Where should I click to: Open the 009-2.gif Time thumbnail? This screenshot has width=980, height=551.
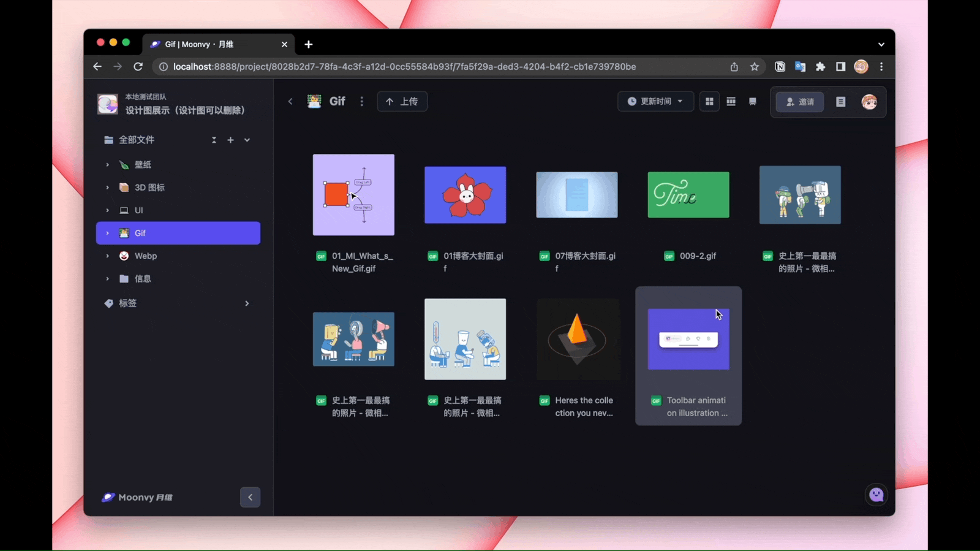(x=688, y=195)
